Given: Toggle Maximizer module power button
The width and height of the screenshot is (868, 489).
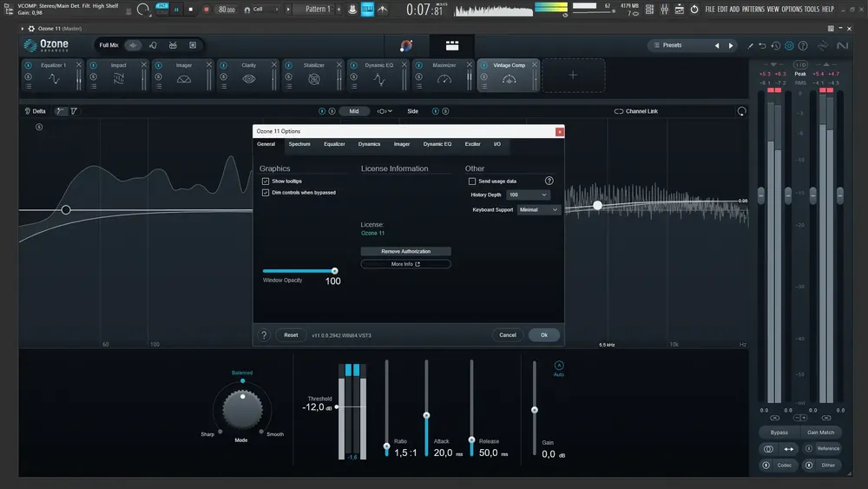Looking at the screenshot, I should (419, 65).
